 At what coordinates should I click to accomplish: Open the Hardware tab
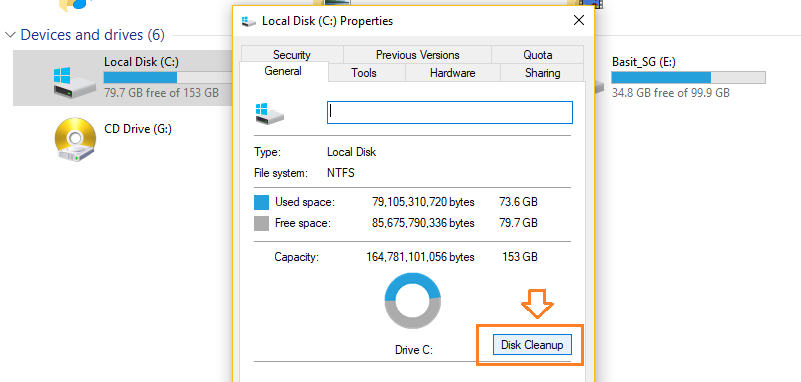pos(453,73)
